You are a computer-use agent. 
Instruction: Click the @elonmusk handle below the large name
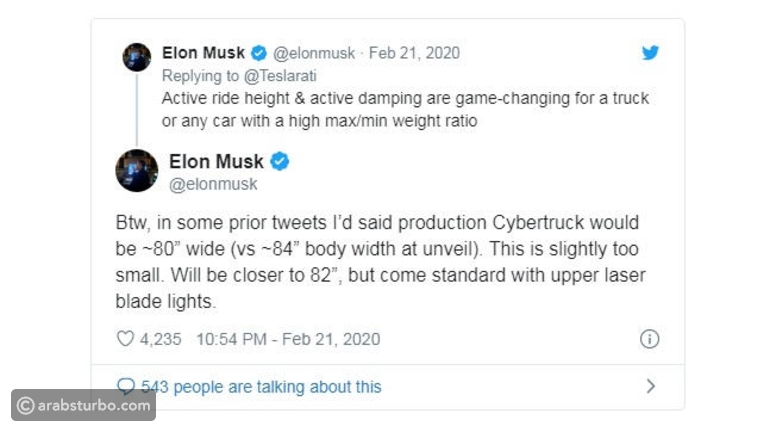213,184
